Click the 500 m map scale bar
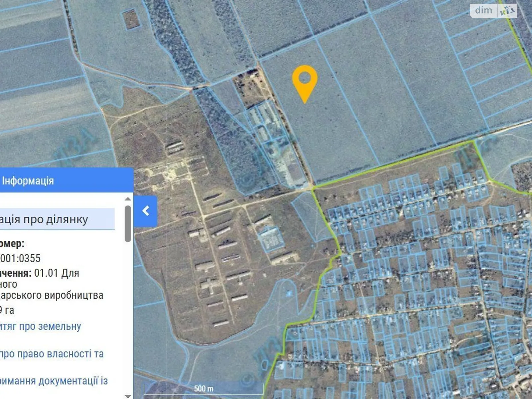Viewport: 532px width, 399px height. (x=203, y=389)
